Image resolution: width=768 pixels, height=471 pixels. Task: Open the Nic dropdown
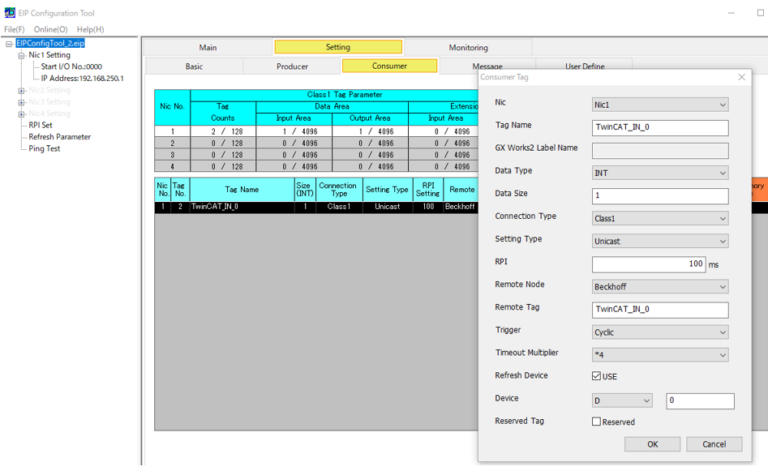coord(659,104)
